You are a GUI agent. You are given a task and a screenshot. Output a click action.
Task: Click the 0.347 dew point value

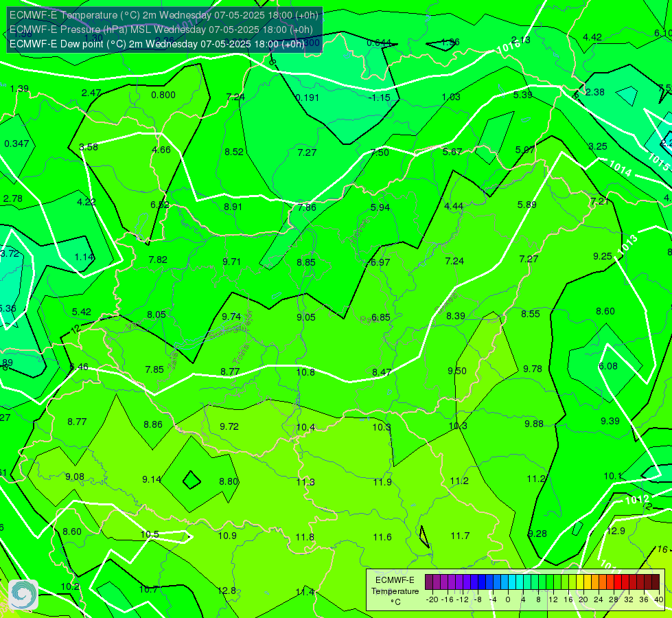click(16, 144)
